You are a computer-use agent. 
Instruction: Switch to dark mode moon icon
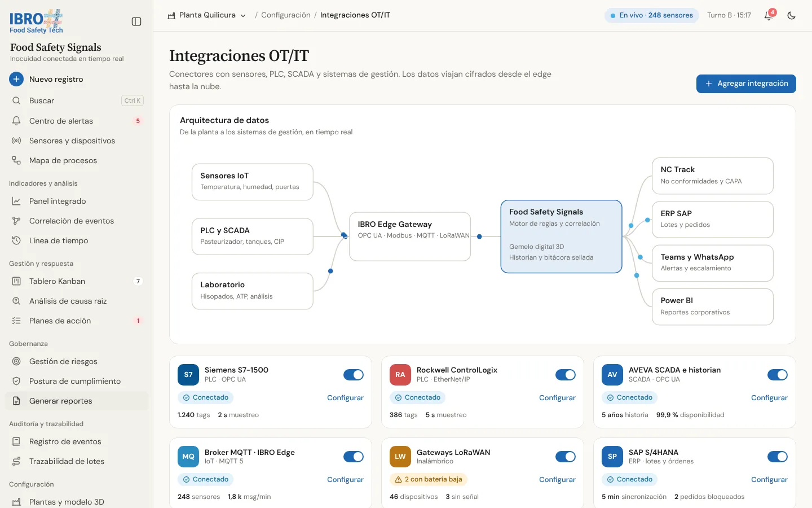tap(791, 15)
